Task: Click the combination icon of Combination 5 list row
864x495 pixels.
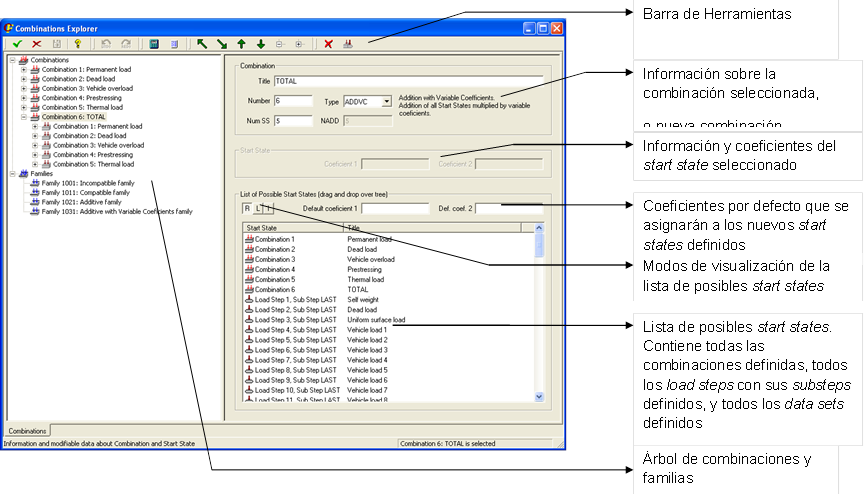Action: (x=249, y=279)
